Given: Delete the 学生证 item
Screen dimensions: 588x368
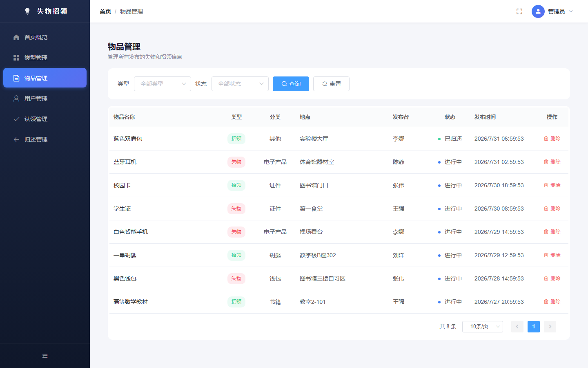Looking at the screenshot, I should click(552, 209).
